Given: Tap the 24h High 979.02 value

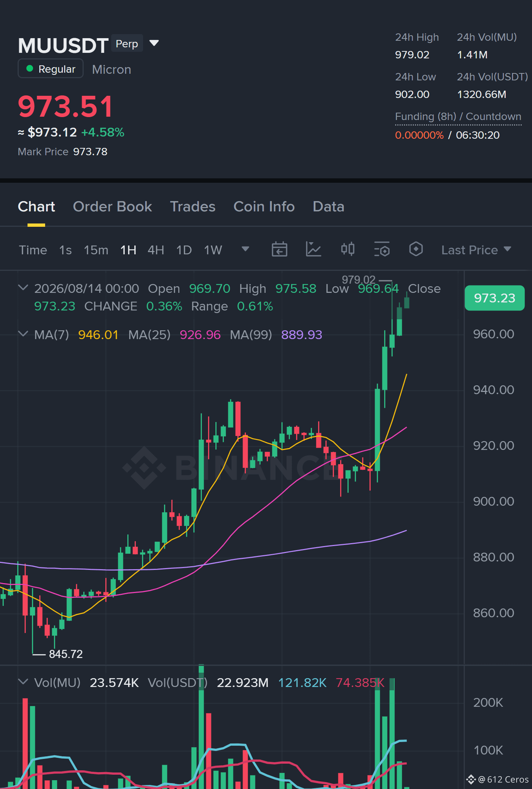Looking at the screenshot, I should point(412,55).
